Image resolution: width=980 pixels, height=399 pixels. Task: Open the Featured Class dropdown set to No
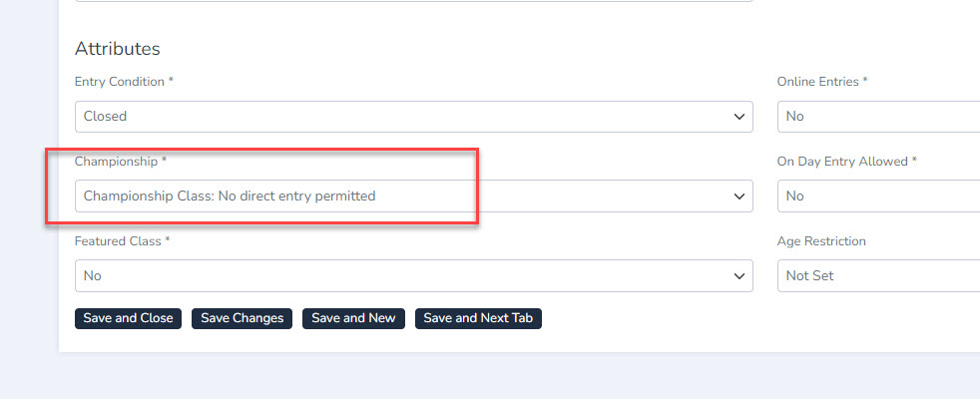coord(399,276)
